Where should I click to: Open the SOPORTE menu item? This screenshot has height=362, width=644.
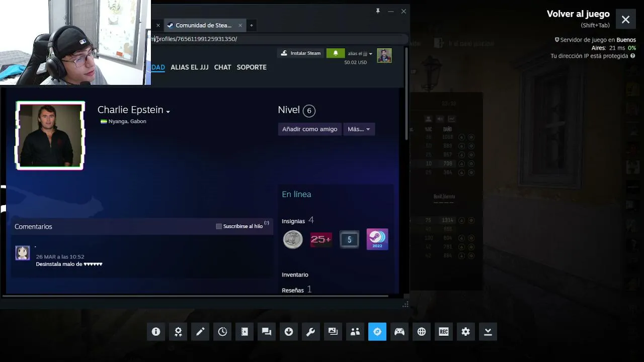click(x=252, y=67)
